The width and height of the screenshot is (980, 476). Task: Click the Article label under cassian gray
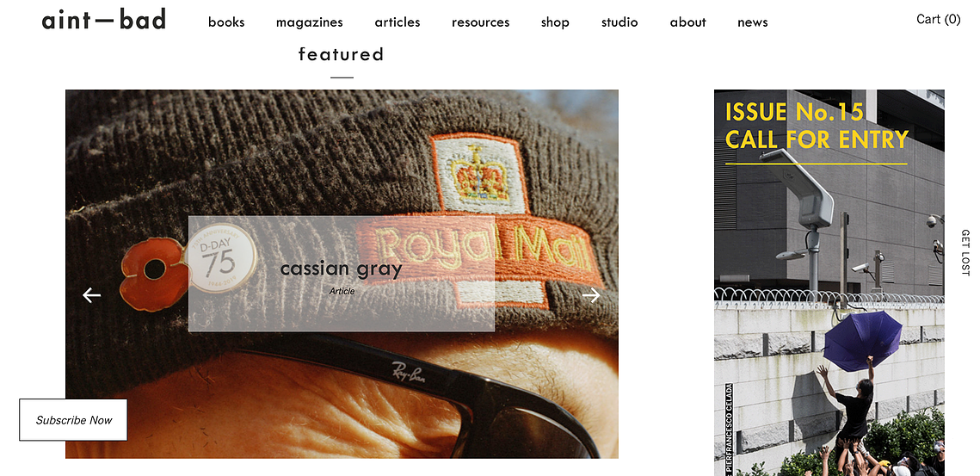342,291
